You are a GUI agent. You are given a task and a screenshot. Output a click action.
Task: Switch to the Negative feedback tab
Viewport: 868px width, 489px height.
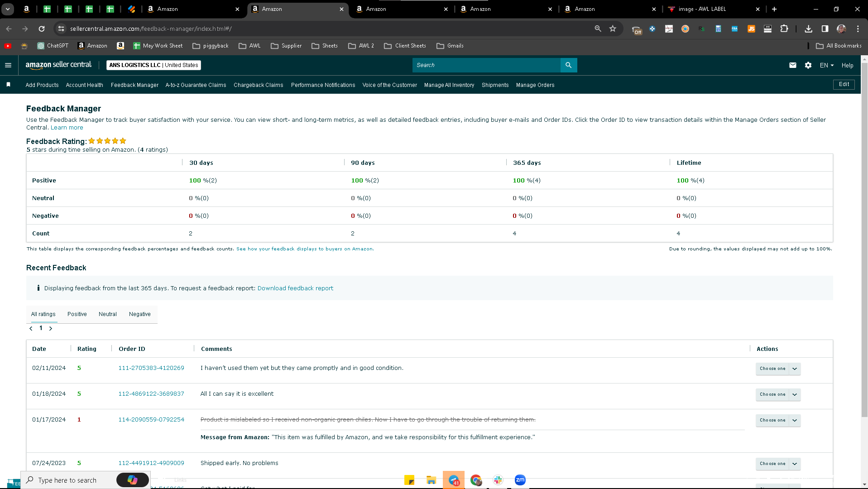(x=140, y=314)
